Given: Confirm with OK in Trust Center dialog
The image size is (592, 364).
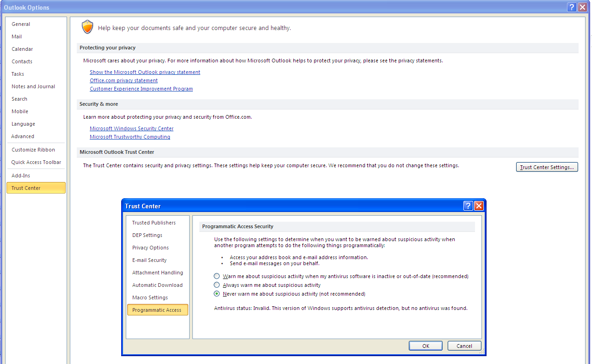Looking at the screenshot, I should point(425,346).
